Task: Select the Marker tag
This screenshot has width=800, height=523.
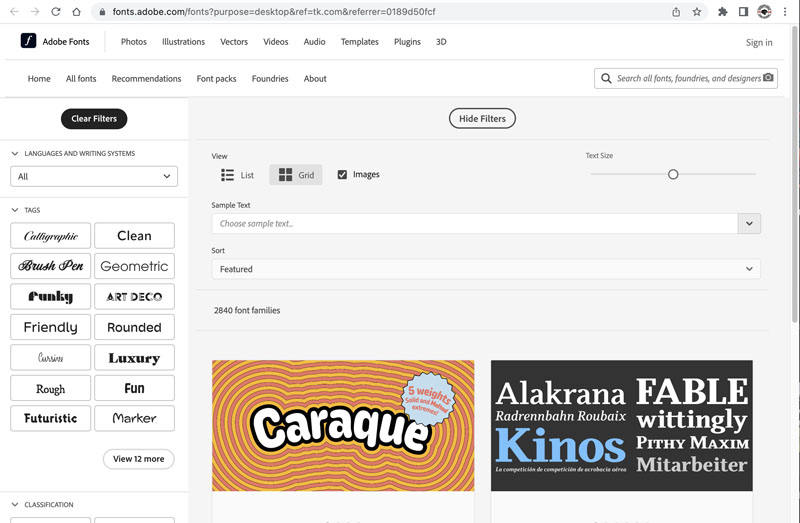Action: (134, 418)
